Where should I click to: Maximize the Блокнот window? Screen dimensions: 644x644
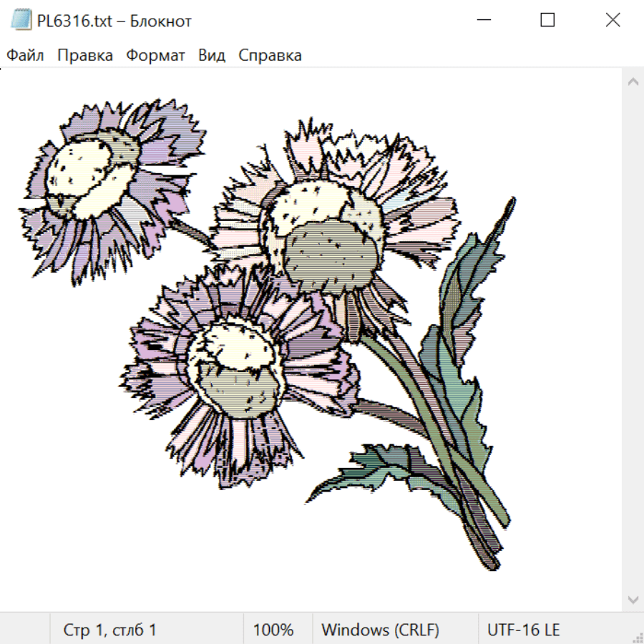pyautogui.click(x=547, y=21)
